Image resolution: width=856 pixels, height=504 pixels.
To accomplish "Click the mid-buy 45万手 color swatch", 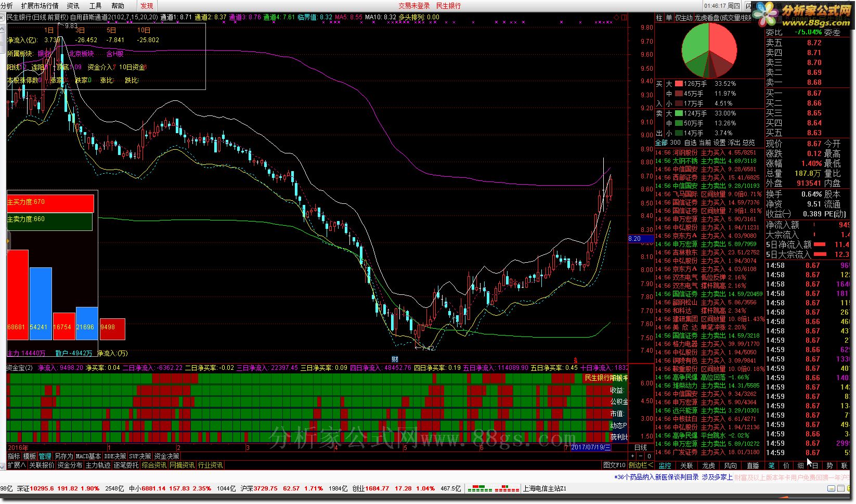I will (679, 94).
